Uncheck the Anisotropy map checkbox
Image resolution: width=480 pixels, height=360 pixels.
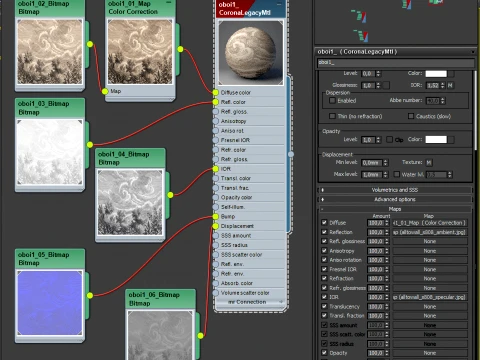tap(324, 250)
